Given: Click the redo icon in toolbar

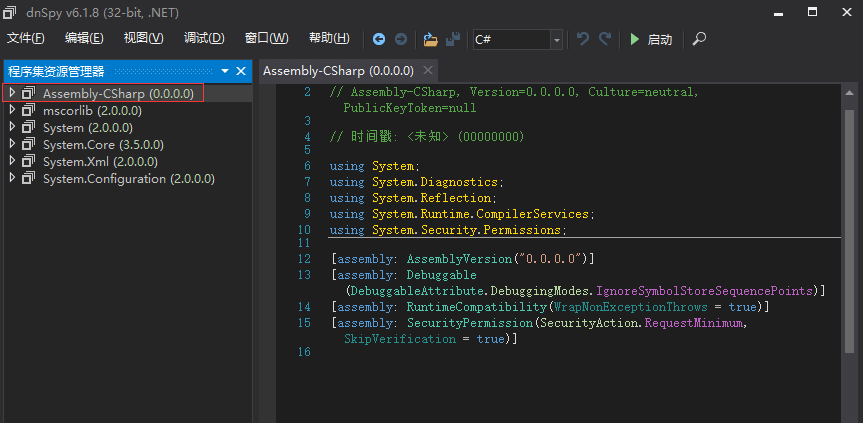Looking at the screenshot, I should tap(605, 39).
